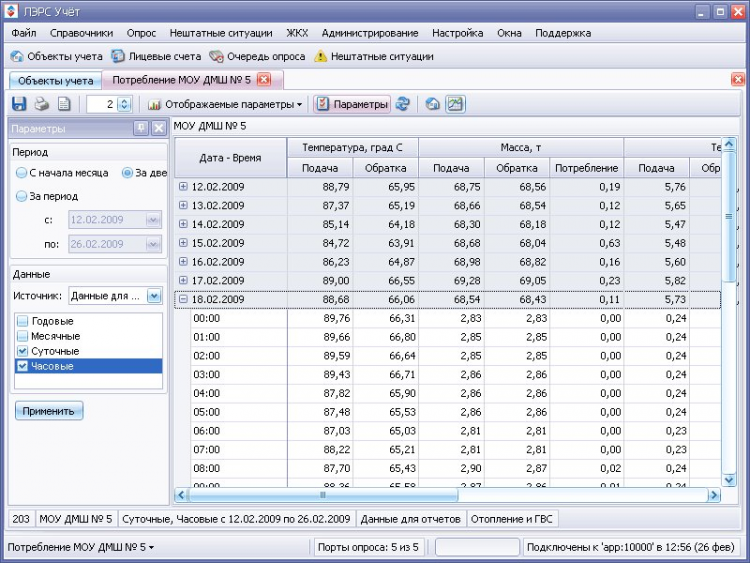Open the Отображаемые параметры dropdown

[225, 104]
